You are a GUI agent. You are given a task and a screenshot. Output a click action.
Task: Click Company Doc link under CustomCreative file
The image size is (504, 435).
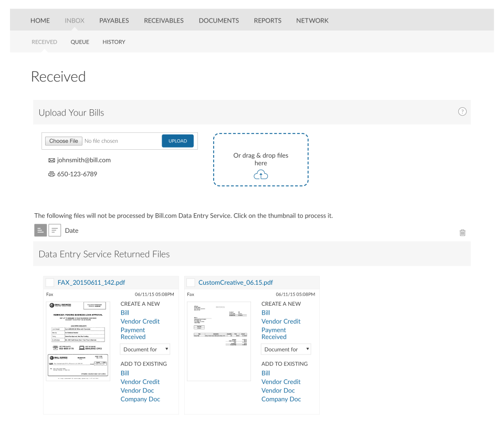[281, 399]
